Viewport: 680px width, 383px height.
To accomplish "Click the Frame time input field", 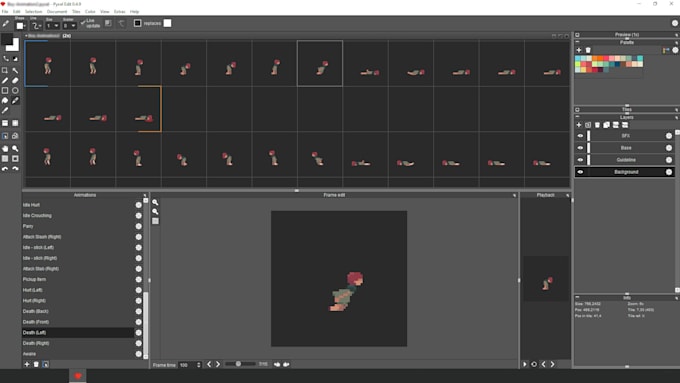I will [x=190, y=365].
